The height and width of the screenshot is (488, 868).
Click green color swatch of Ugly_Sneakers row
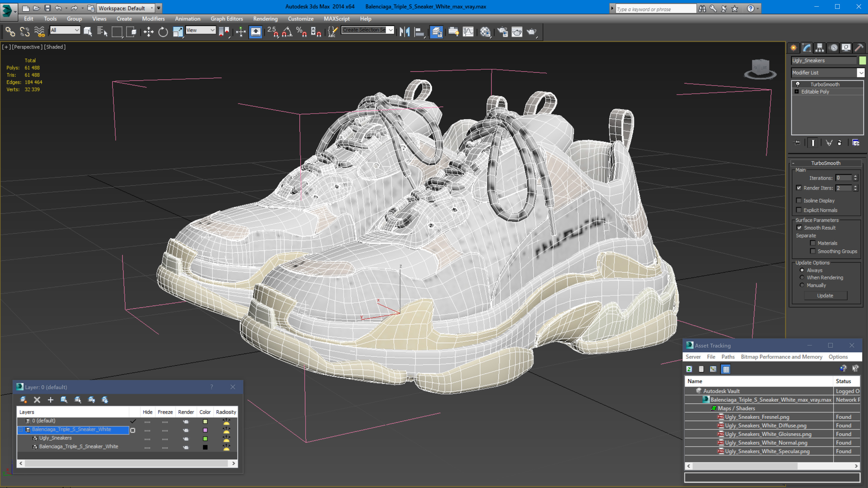(x=205, y=439)
